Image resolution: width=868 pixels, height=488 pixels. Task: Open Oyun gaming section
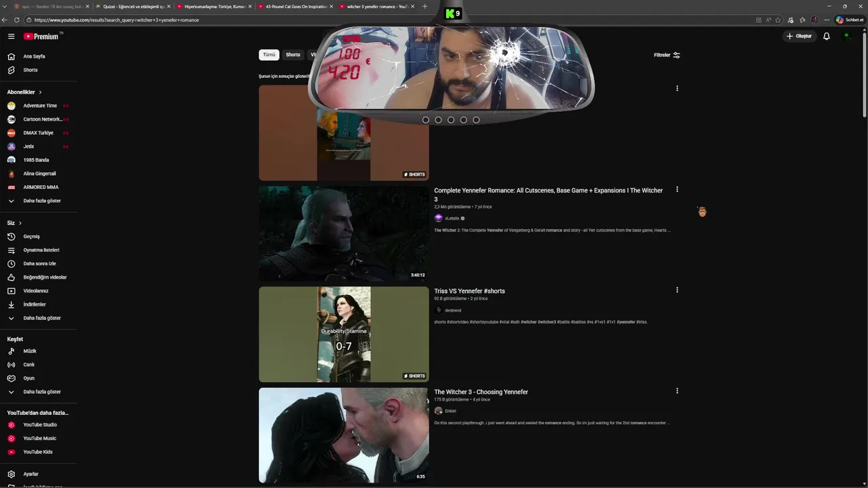[x=28, y=378]
